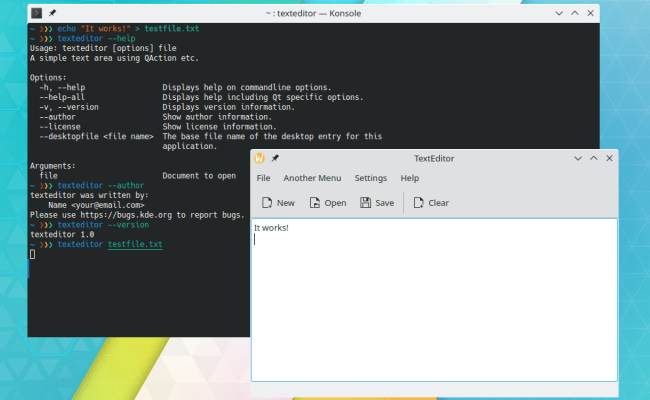Click the 'TextEditor' window title text

pyautogui.click(x=434, y=158)
